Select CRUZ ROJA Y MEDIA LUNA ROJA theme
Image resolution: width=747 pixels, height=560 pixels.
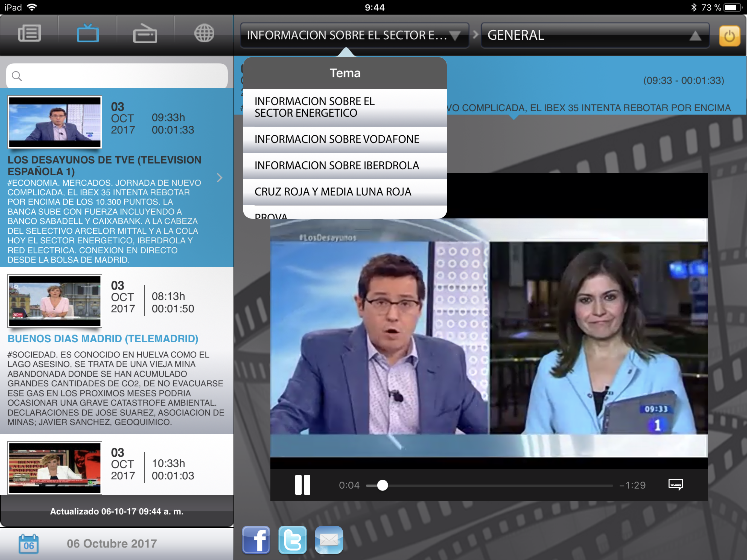coord(345,192)
